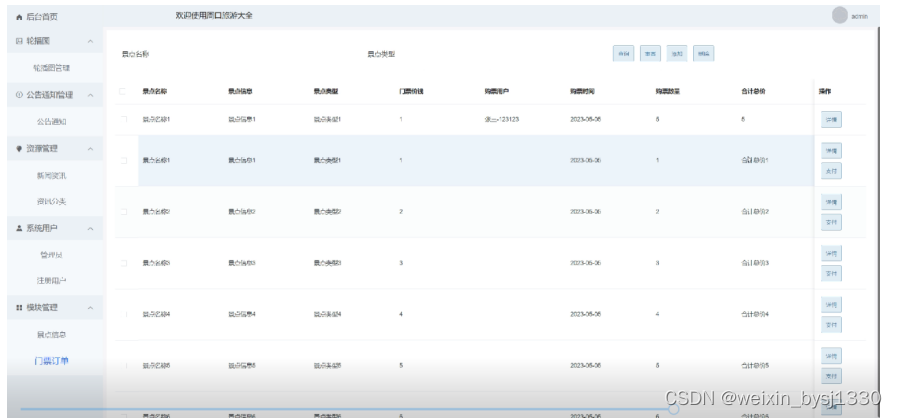Click 支付 for the 合计总价1 row
This screenshot has width=897, height=418.
(x=831, y=171)
